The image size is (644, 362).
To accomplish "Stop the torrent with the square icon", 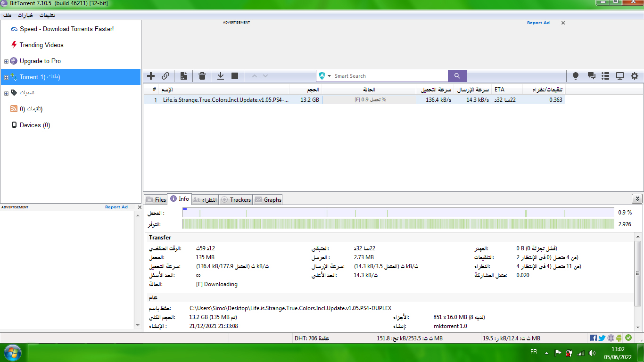I will click(x=235, y=76).
